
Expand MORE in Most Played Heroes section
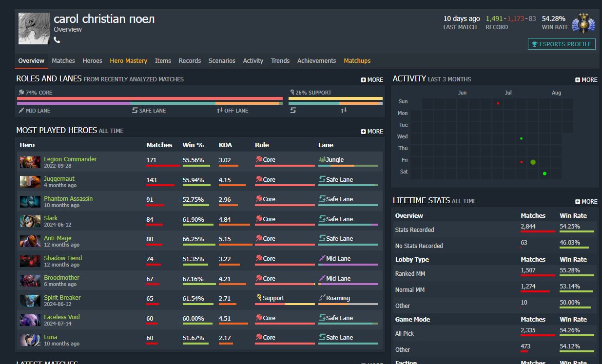point(372,131)
